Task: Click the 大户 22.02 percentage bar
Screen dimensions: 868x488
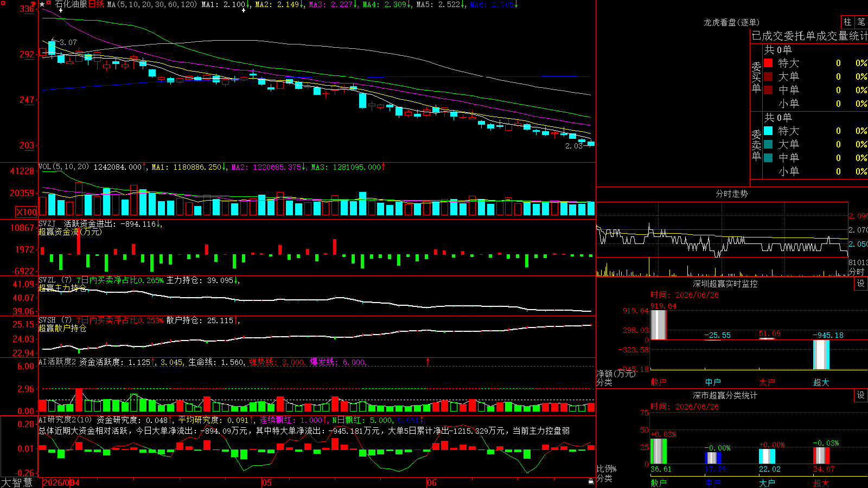Action: click(x=767, y=456)
